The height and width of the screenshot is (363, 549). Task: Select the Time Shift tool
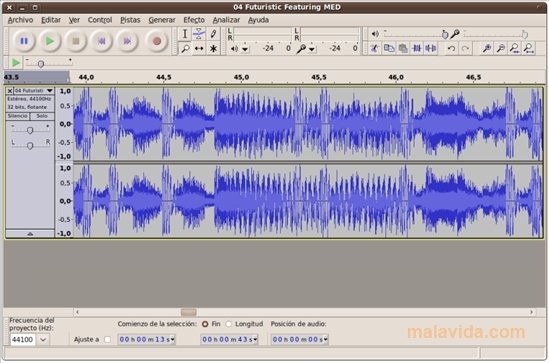point(199,48)
